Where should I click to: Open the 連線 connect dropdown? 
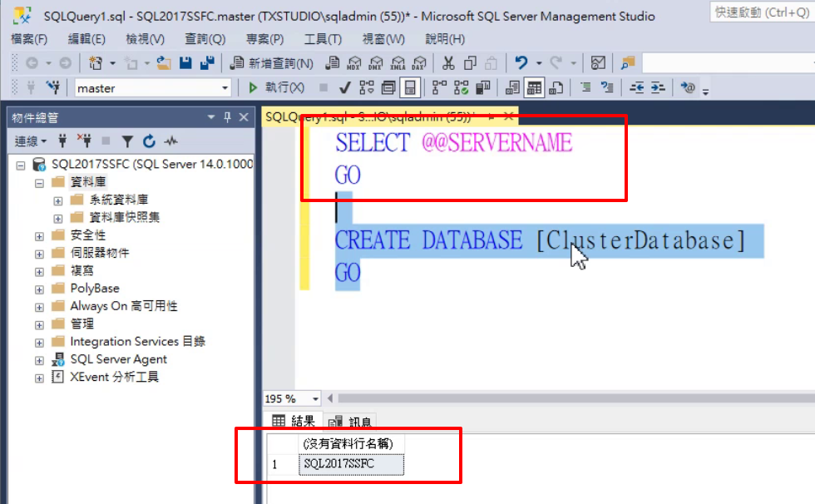(x=31, y=141)
